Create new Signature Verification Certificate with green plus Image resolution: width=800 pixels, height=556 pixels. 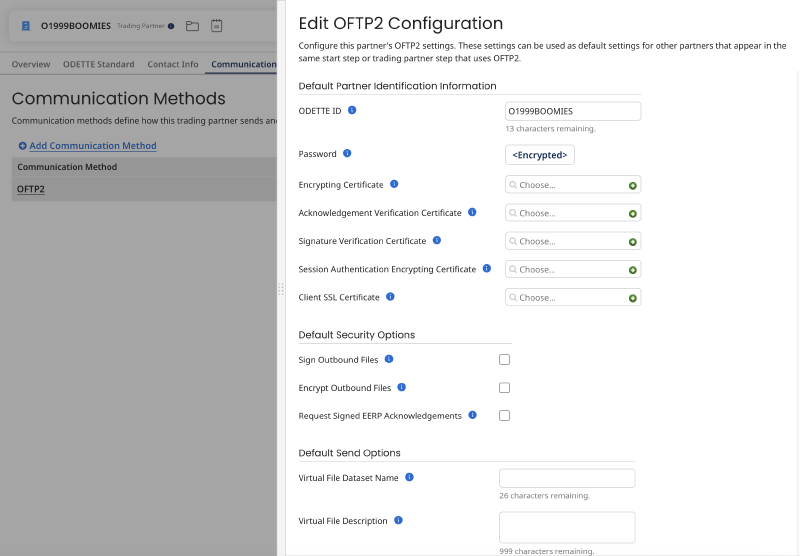click(633, 242)
